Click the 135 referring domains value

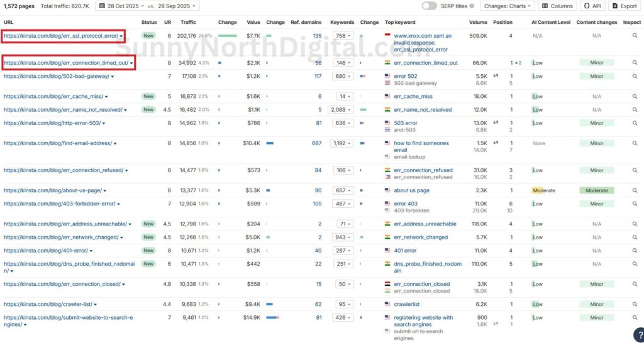click(317, 36)
